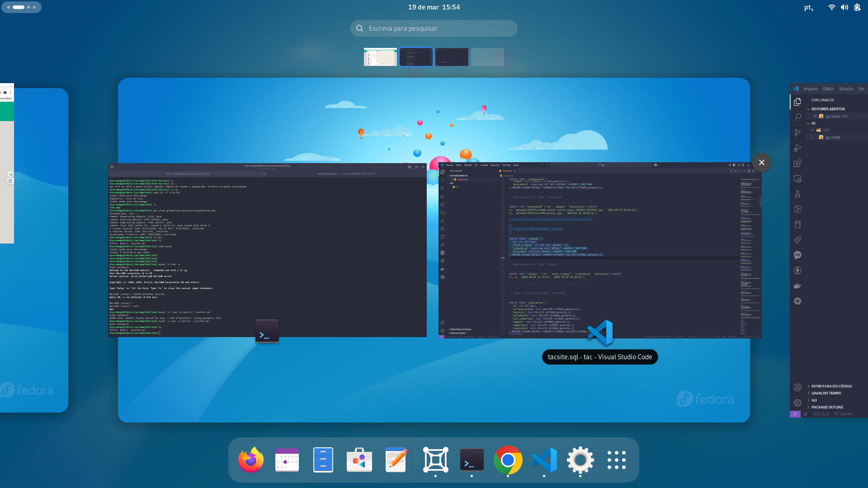Open Thunder Client lightning icon in activity bar
The width and height of the screenshot is (868, 488).
pyautogui.click(x=797, y=270)
